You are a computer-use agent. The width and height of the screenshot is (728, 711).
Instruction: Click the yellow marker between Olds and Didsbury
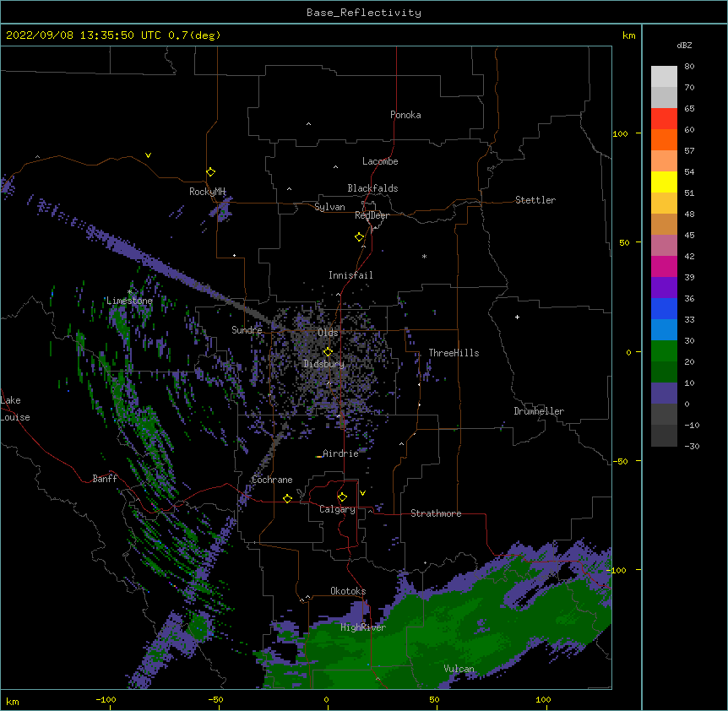pos(328,352)
